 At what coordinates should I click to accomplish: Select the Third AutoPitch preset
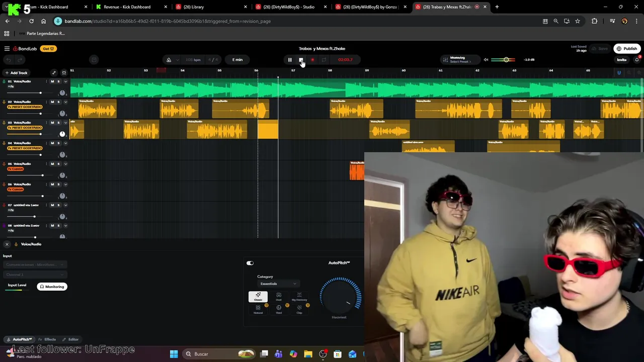[x=279, y=309]
